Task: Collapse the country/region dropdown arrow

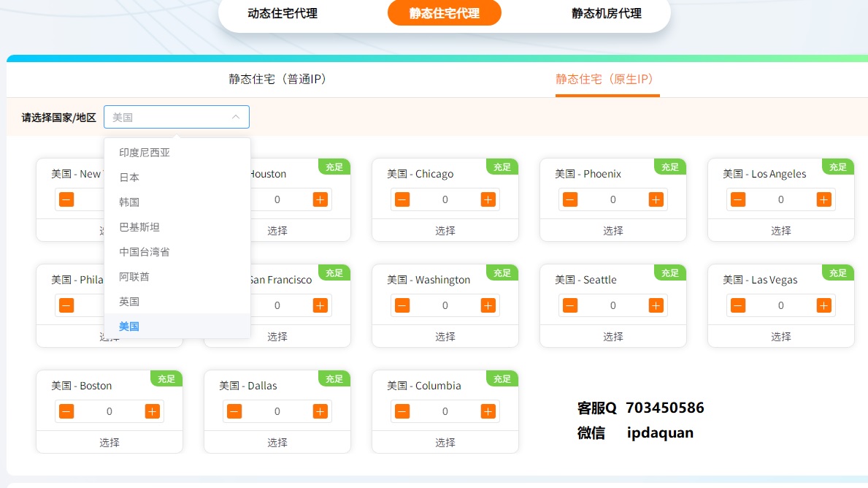Action: [x=236, y=117]
